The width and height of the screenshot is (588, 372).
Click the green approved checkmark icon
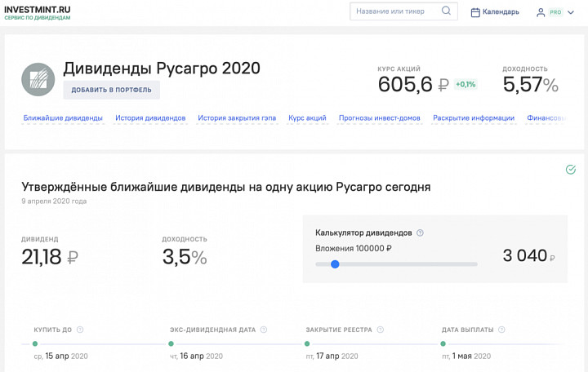570,170
